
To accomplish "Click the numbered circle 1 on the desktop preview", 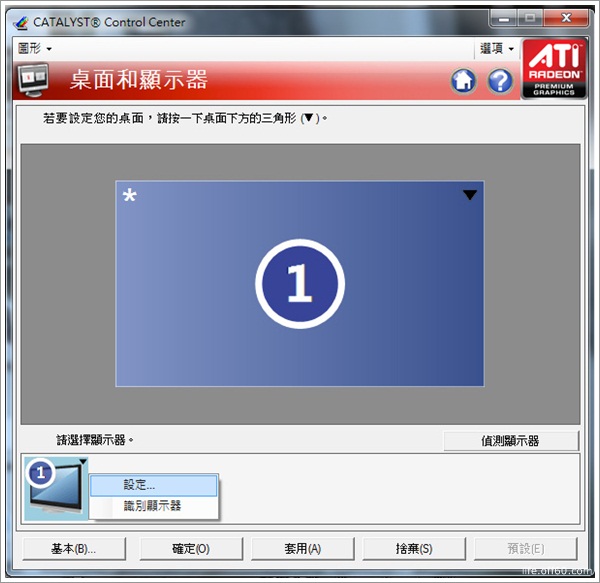I will point(300,283).
